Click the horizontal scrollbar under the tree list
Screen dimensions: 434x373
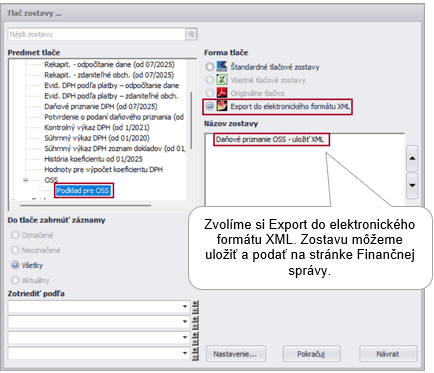click(86, 205)
